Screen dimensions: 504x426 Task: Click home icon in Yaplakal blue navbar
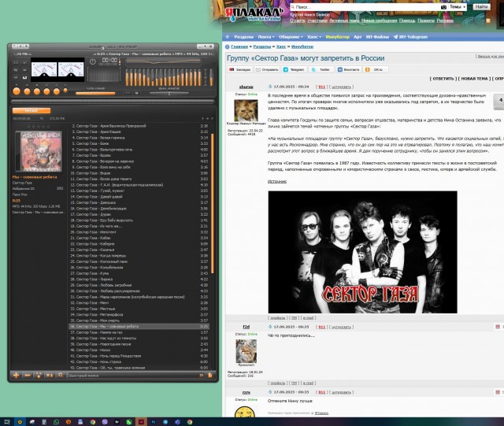coord(228,37)
